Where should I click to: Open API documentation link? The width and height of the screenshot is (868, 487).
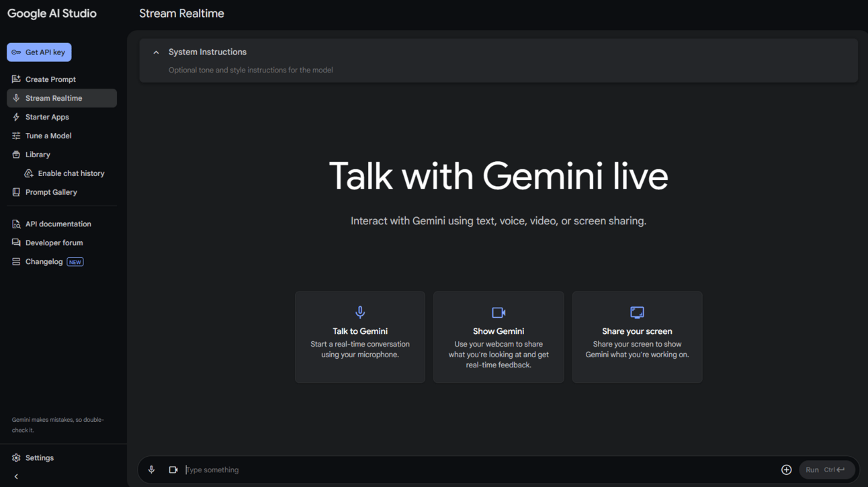point(58,224)
